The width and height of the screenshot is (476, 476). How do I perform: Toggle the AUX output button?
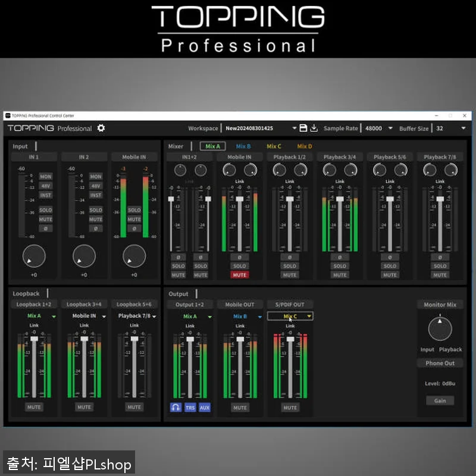[205, 408]
